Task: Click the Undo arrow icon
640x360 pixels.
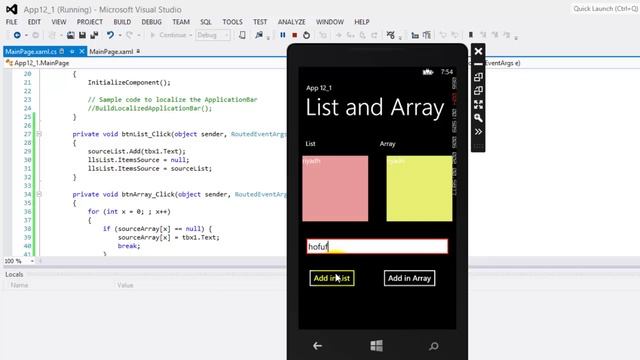Action: pos(110,36)
